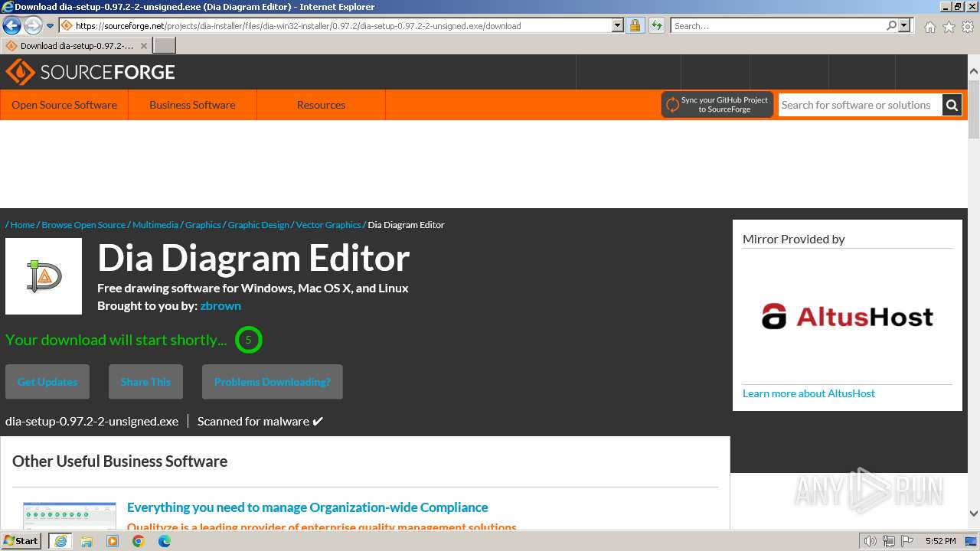
Task: Click the vertical scrollbar down arrow
Action: click(974, 514)
